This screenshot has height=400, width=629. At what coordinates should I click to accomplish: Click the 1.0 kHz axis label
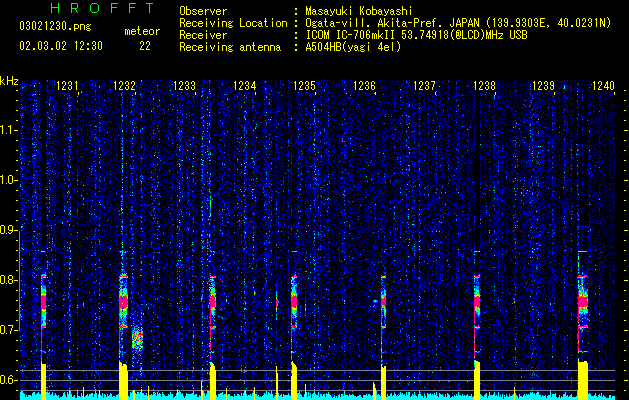(x=9, y=180)
